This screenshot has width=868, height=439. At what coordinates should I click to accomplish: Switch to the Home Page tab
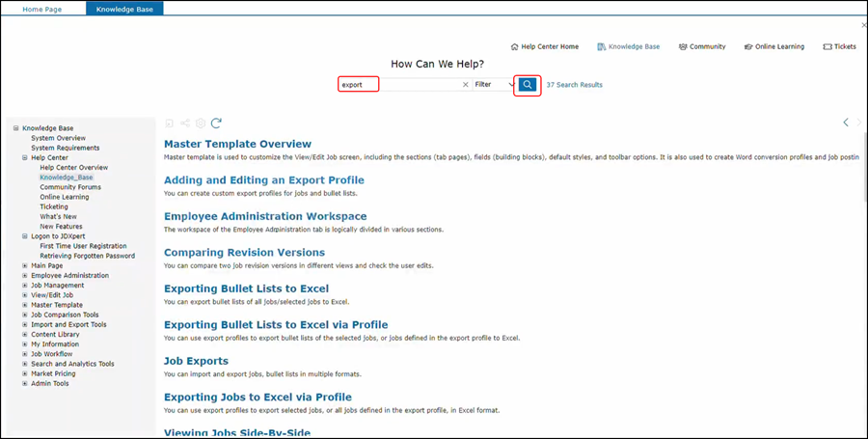tap(42, 9)
